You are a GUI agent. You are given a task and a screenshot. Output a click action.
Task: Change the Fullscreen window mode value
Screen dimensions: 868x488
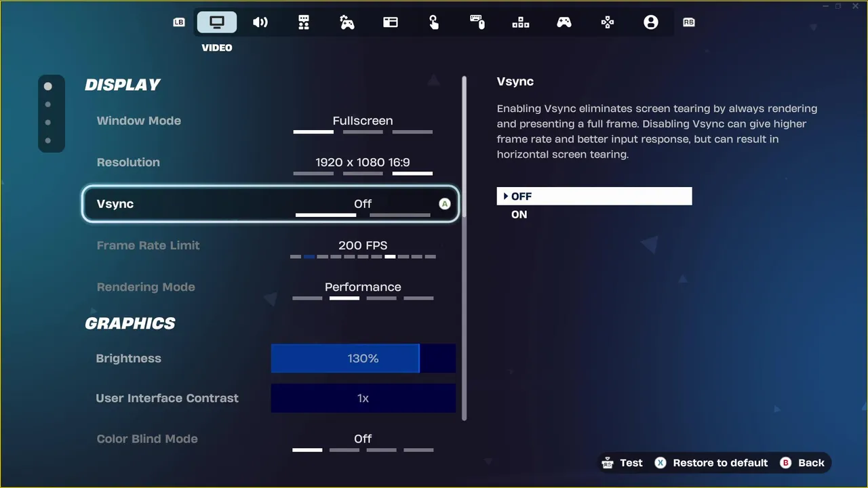point(363,121)
